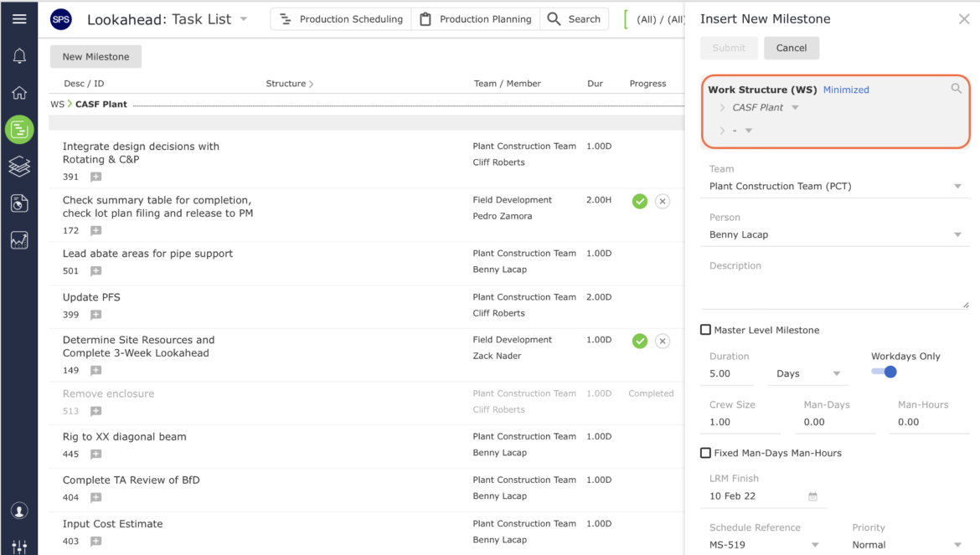The height and width of the screenshot is (555, 980).
Task: Select task Rig to XX diagonal beam
Action: pos(124,437)
